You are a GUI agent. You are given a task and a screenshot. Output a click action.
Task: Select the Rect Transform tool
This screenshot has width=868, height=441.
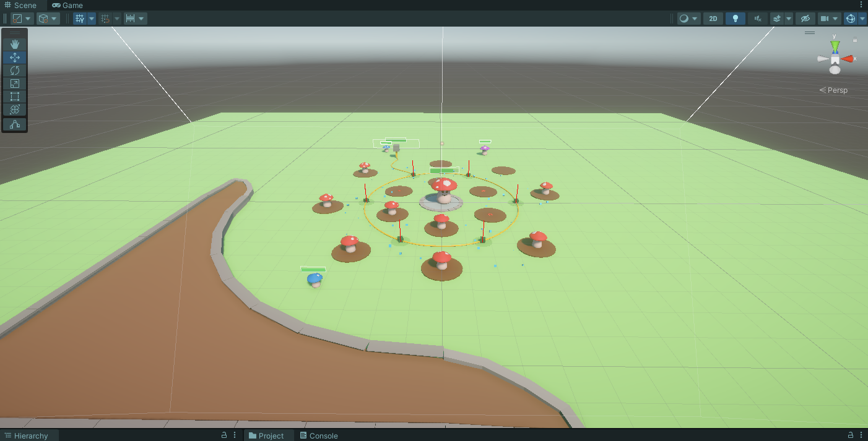pyautogui.click(x=14, y=96)
